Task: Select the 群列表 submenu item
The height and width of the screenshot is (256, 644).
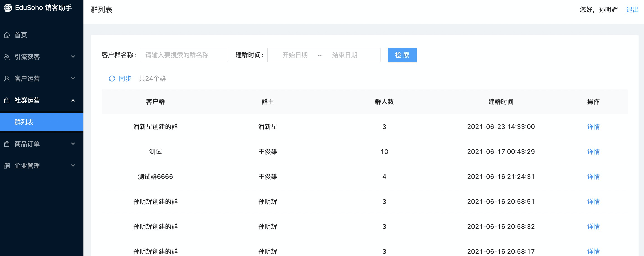Action: [42, 122]
